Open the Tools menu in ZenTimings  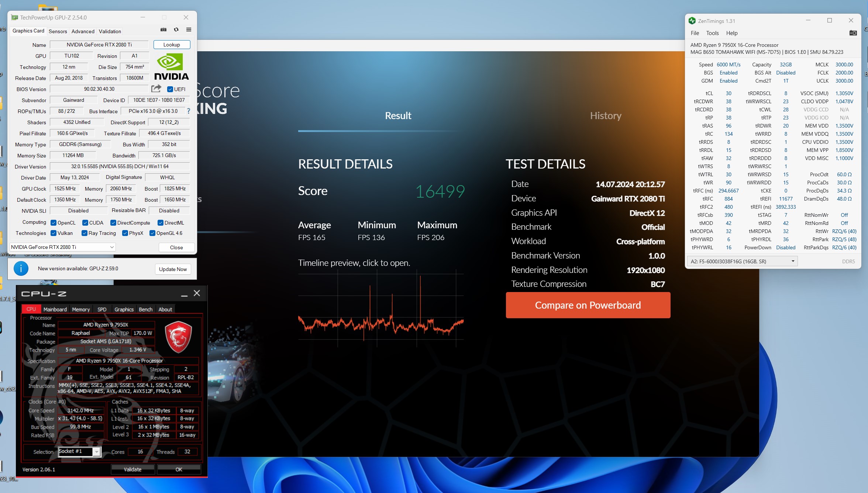(x=712, y=33)
